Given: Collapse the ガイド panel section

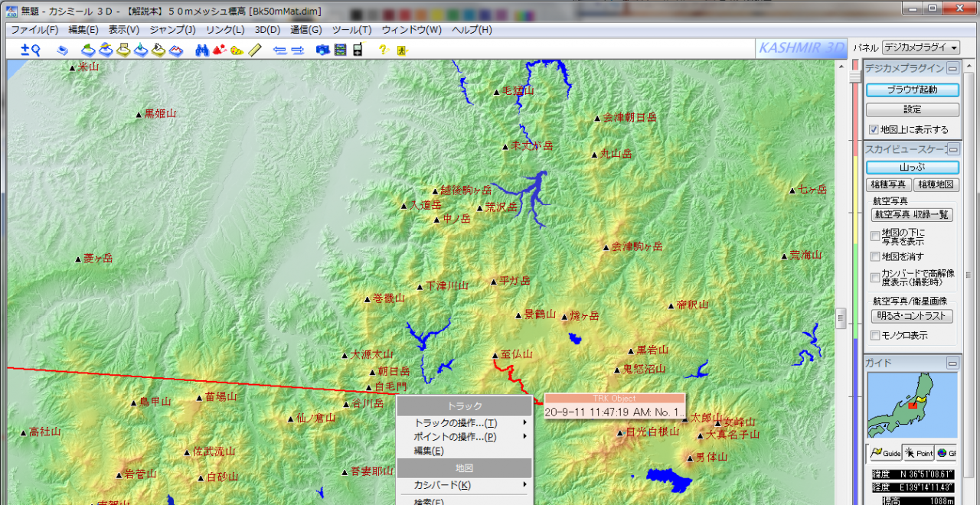Looking at the screenshot, I should [952, 363].
